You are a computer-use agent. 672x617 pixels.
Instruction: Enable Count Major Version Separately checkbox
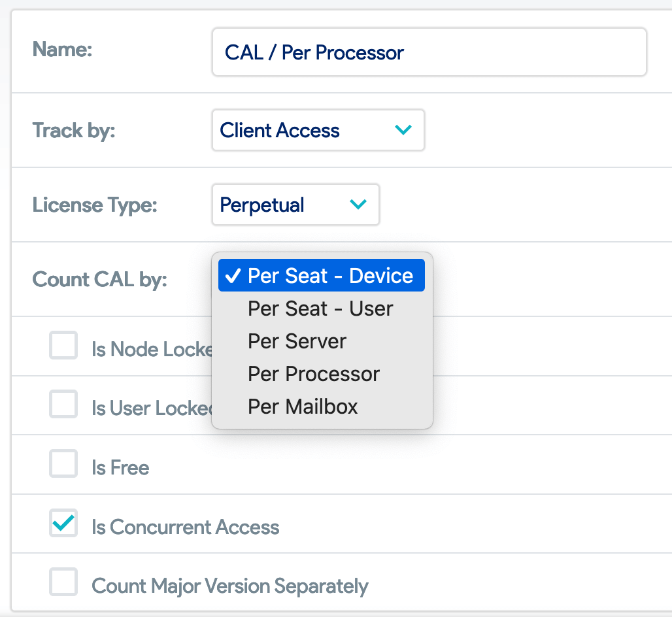click(63, 582)
